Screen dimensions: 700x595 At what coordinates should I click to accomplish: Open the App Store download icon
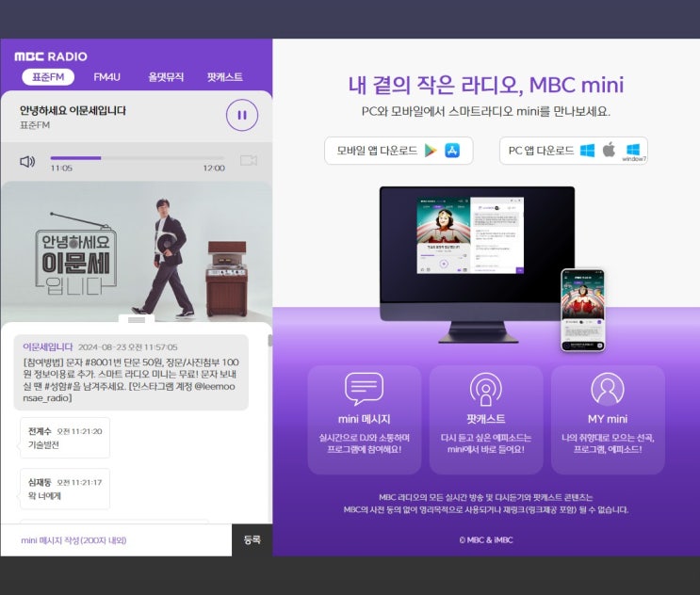tap(452, 151)
